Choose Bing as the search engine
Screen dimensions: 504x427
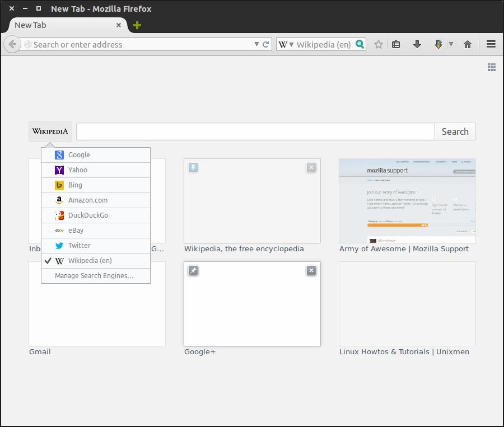point(96,185)
